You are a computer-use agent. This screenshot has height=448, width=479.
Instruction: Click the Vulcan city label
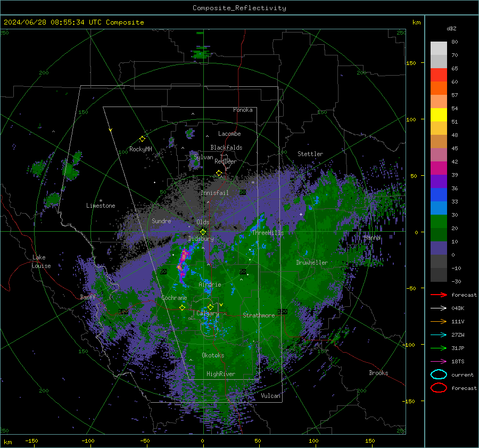tap(270, 396)
